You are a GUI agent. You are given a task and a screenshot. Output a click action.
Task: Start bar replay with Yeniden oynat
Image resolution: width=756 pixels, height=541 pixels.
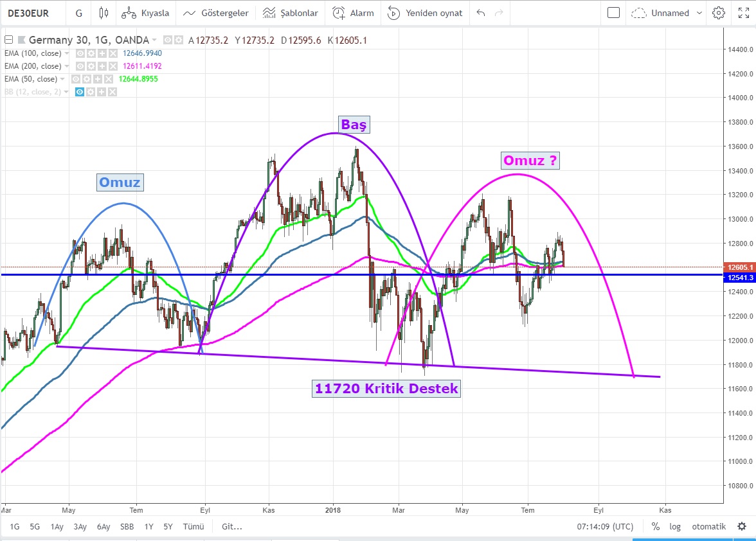425,13
